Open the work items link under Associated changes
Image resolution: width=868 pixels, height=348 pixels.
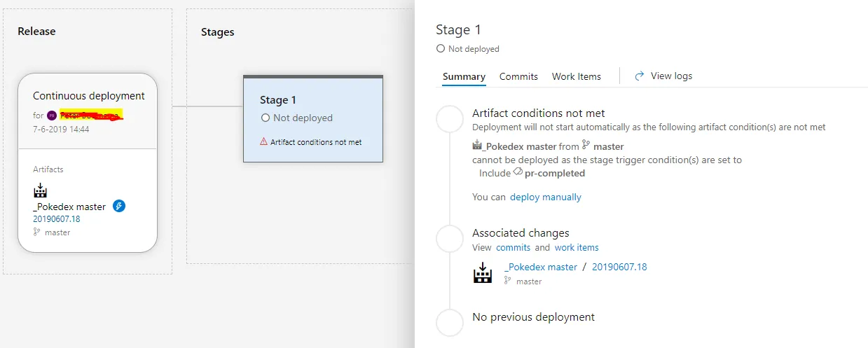tap(577, 247)
